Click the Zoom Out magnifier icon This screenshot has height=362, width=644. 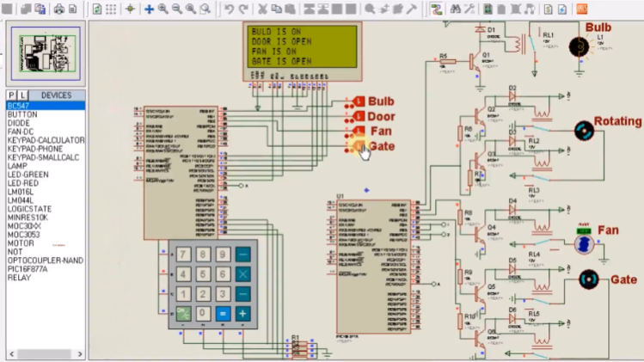(x=177, y=9)
